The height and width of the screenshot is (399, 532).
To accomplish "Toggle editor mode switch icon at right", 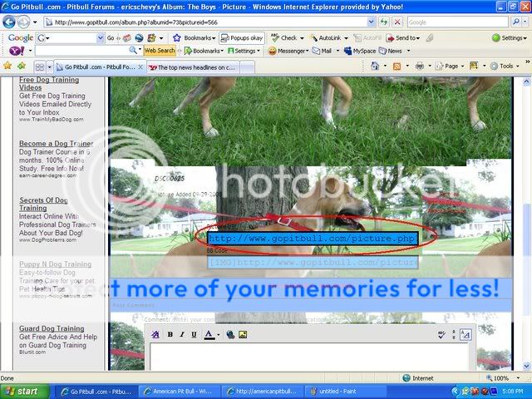I will [465, 334].
